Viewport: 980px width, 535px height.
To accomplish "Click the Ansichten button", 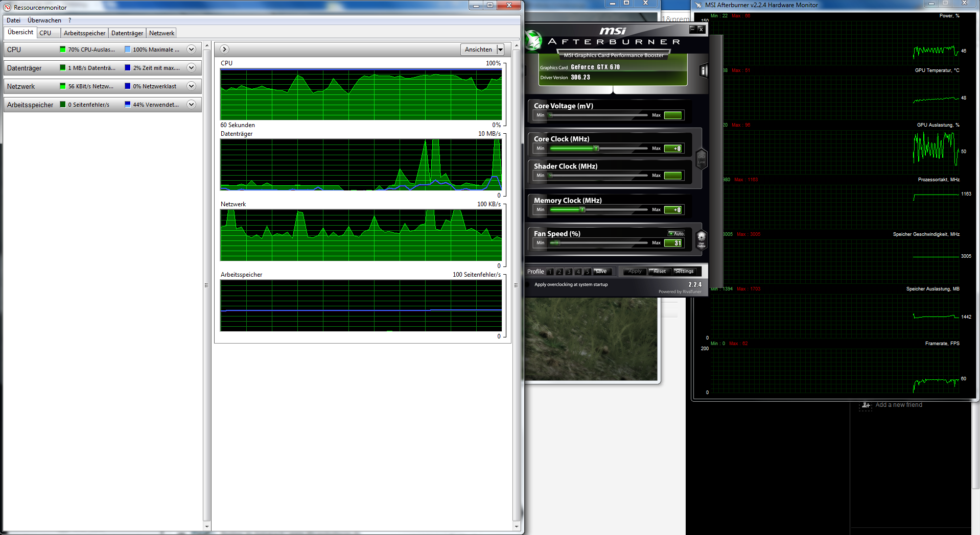I will pyautogui.click(x=478, y=50).
